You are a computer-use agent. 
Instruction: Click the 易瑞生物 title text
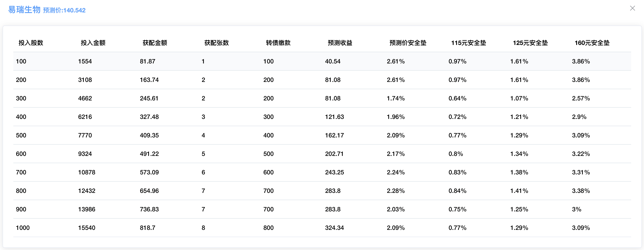[x=24, y=10]
